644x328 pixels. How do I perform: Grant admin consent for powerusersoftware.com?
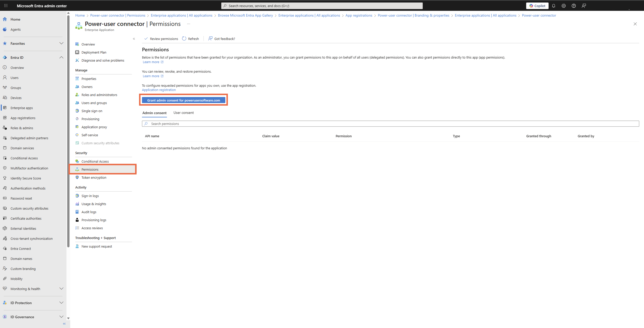point(184,100)
